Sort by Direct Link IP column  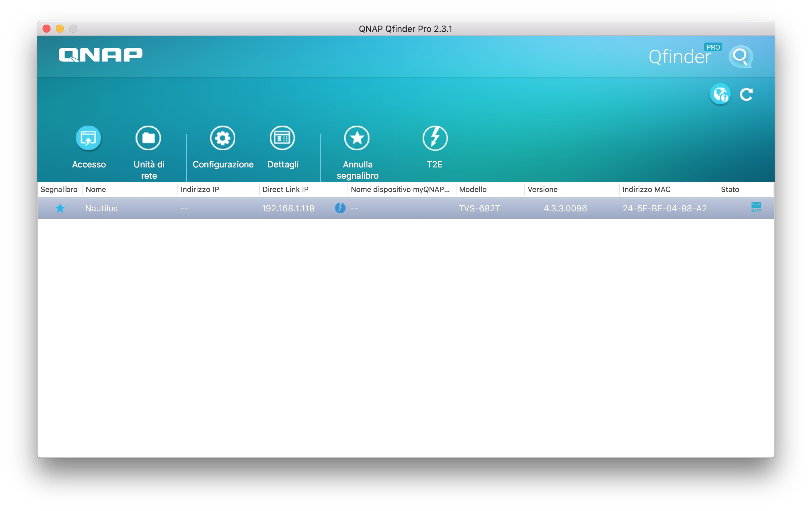point(285,190)
